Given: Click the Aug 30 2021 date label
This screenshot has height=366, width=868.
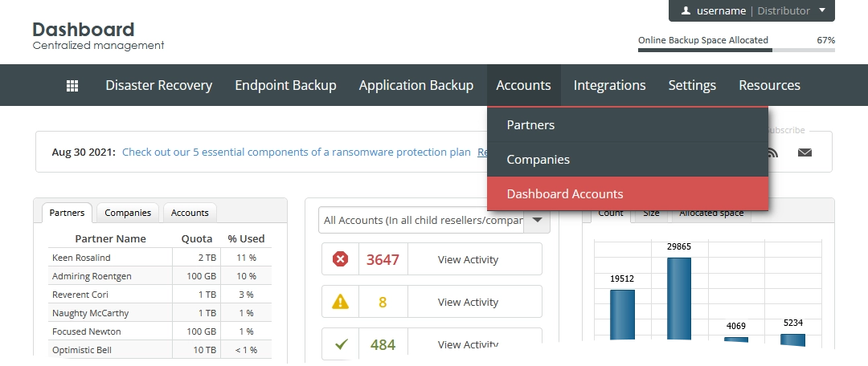Looking at the screenshot, I should [84, 152].
